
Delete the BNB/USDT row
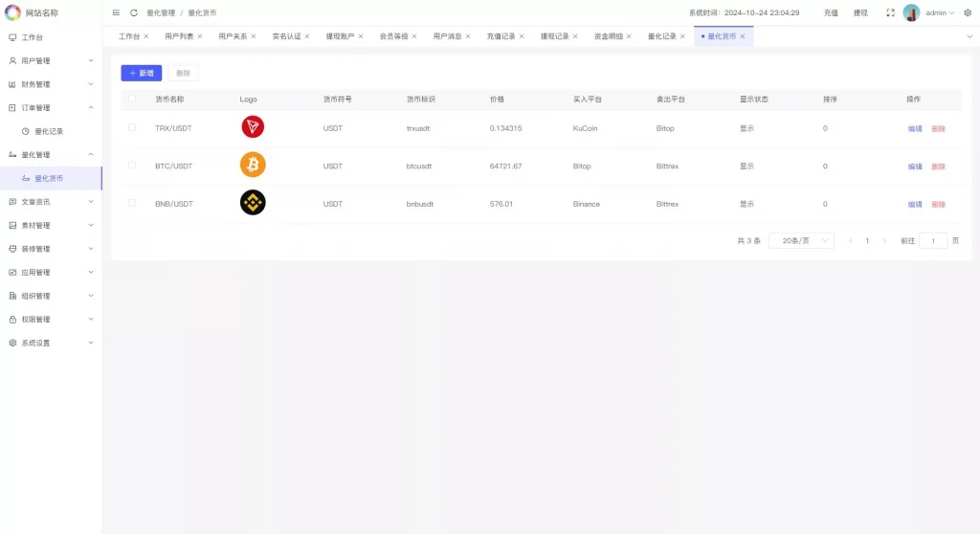click(x=938, y=205)
